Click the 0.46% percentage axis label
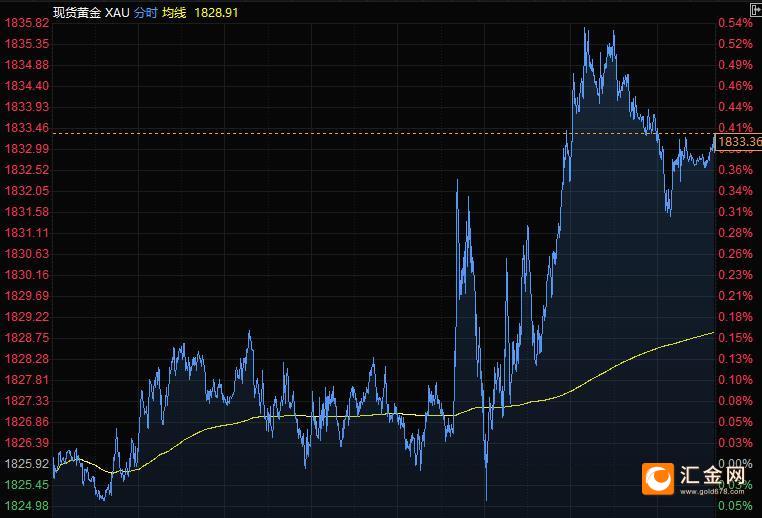The width and height of the screenshot is (762, 518). click(x=735, y=86)
